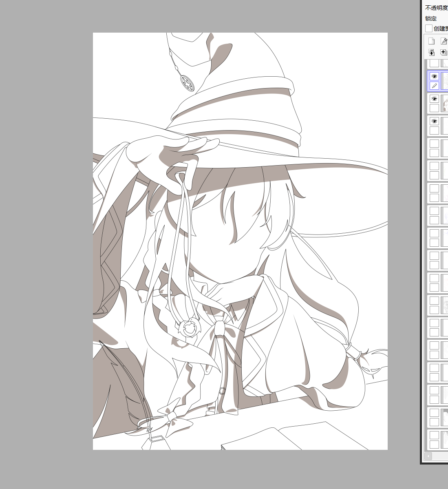
Task: Click the empty box under the second eye icon
Action: (434, 108)
